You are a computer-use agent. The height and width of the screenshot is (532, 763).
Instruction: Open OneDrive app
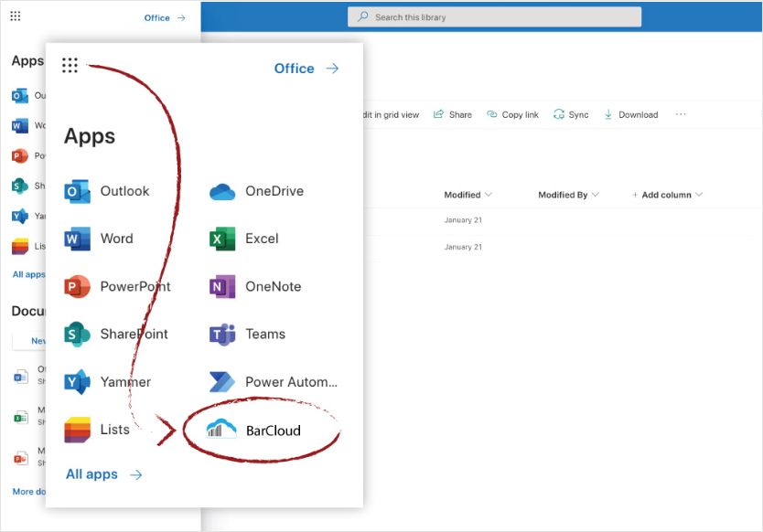click(256, 191)
